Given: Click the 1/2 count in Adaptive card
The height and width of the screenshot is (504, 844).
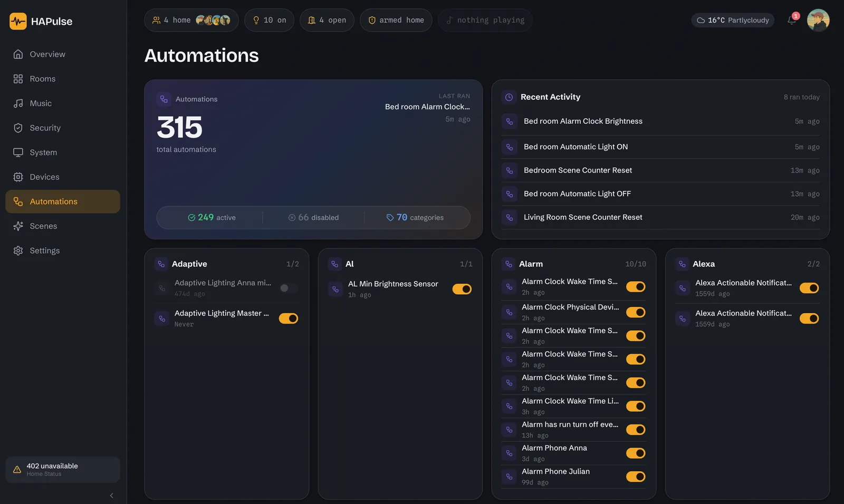Looking at the screenshot, I should 293,264.
